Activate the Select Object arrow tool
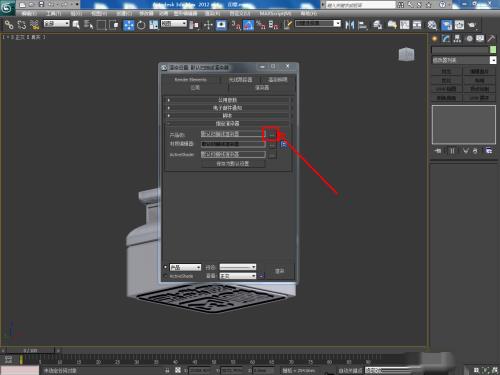This screenshot has height=375, width=500. pyautogui.click(x=76, y=25)
